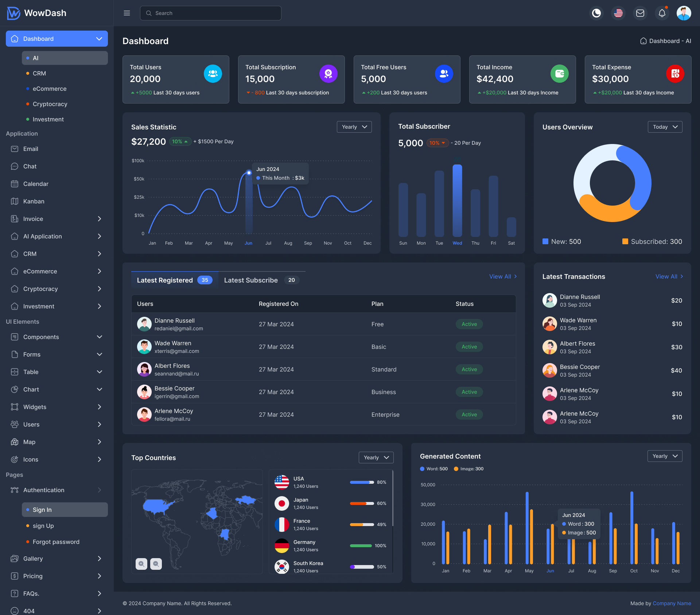Click the Calendar icon in the sidebar
This screenshot has width=700, height=615.
pos(15,184)
